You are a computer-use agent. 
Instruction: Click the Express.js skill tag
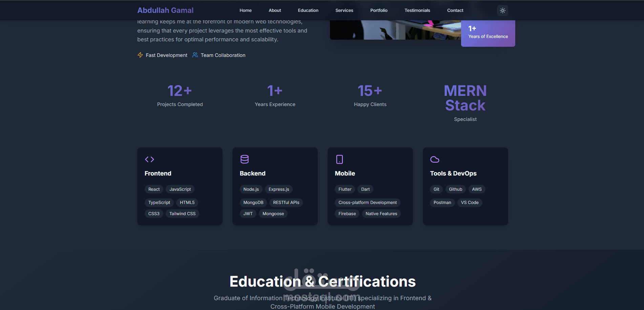pos(279,189)
